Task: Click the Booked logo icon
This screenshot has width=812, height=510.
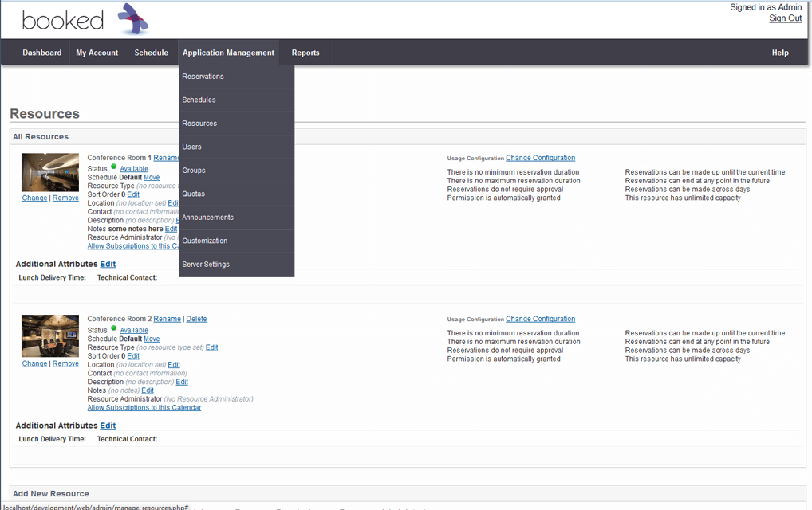Action: coord(132,19)
